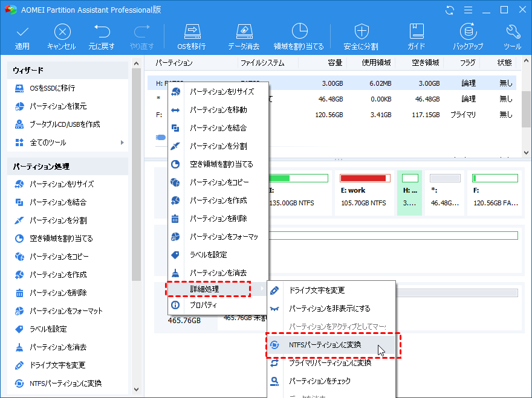
Task: Click sidebar NTFSパーティションに変換 icon
Action: click(x=19, y=384)
